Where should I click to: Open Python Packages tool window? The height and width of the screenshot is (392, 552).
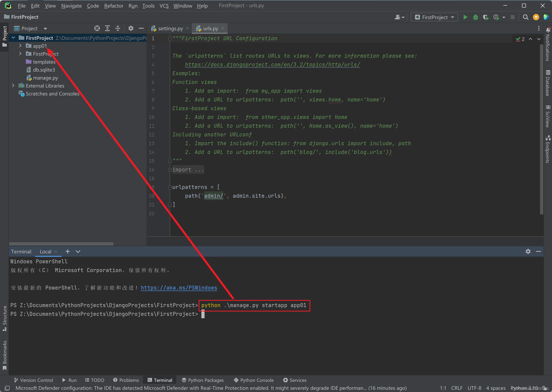(203, 380)
